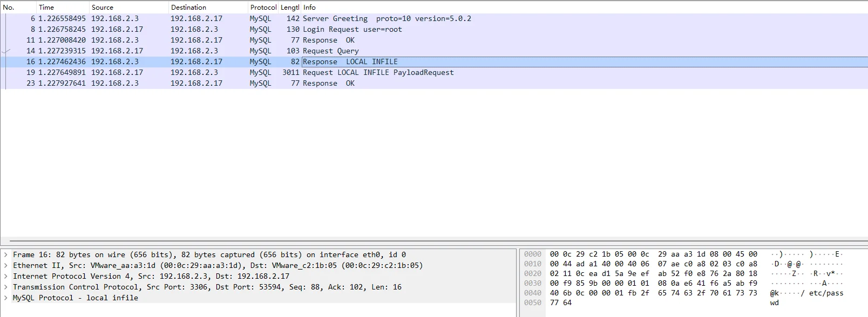This screenshot has width=868, height=317.
Task: Click the Info column header
Action: tap(309, 8)
